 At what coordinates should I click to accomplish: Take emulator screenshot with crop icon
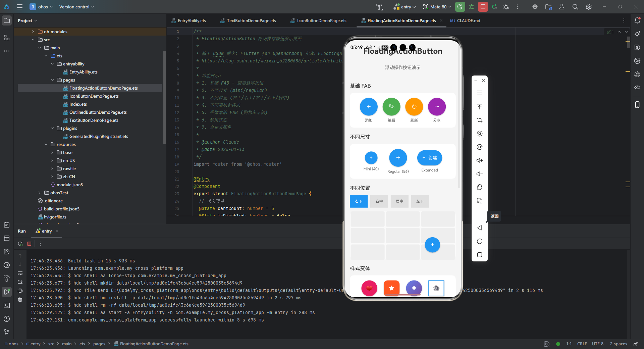(480, 120)
